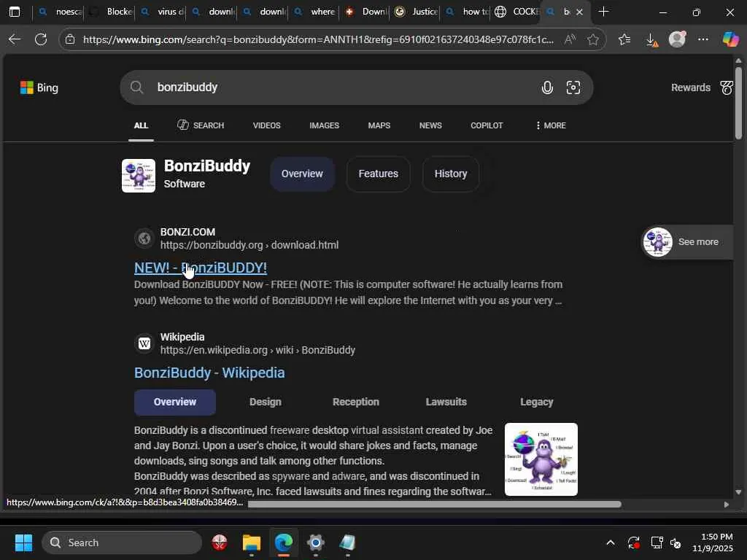Viewport: 747px width, 560px height.
Task: Click the Wikipedia favicon icon
Action: coord(144,343)
